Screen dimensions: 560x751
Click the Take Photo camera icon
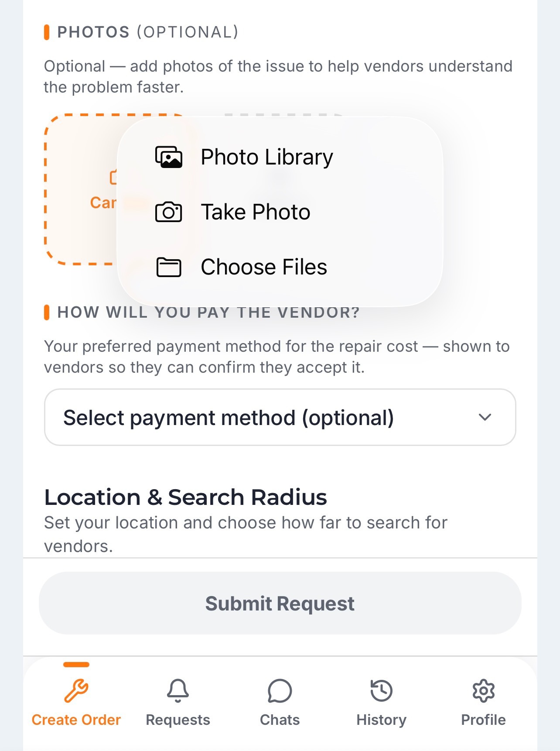pyautogui.click(x=169, y=212)
